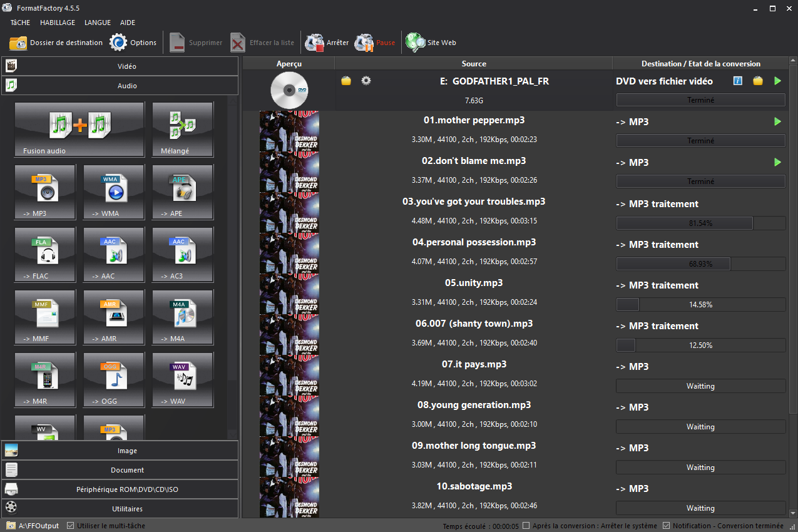Select the MP3 conversion tool
This screenshot has width=798, height=532.
point(44,192)
